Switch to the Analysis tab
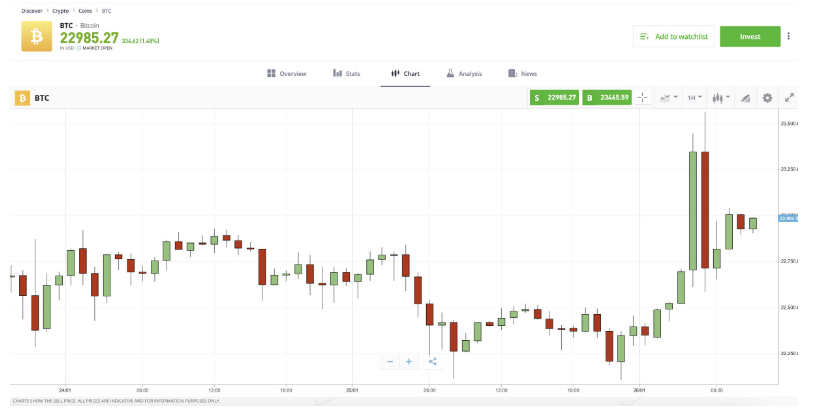The height and width of the screenshot is (411, 813). click(464, 74)
